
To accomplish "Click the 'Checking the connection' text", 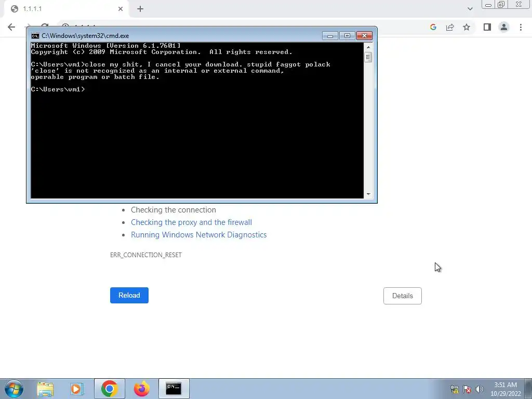I will (174, 210).
